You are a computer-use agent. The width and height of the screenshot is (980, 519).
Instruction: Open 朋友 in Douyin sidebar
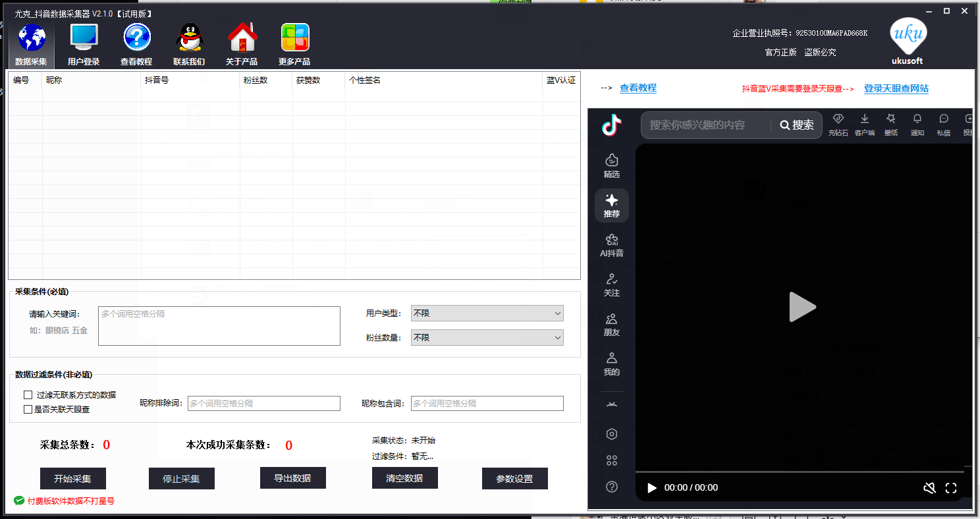coord(611,324)
